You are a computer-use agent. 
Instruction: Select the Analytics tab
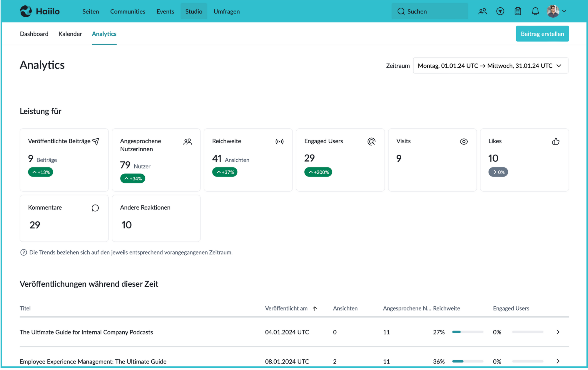pos(104,34)
